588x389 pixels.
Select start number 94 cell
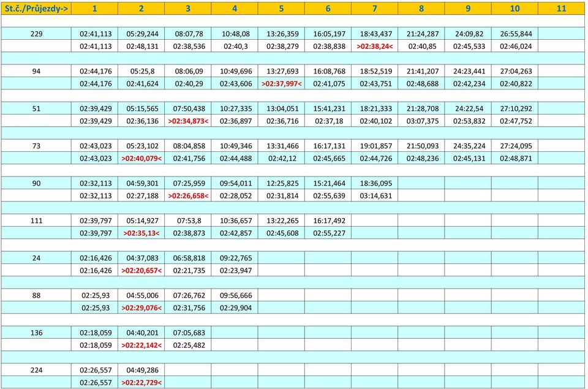pyautogui.click(x=36, y=71)
